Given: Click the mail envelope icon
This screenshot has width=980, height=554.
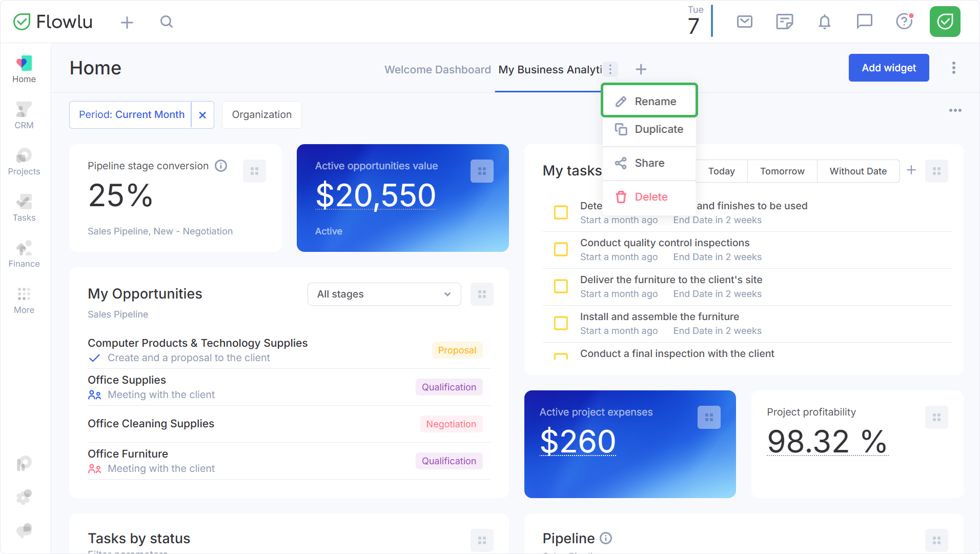Looking at the screenshot, I should point(744,22).
